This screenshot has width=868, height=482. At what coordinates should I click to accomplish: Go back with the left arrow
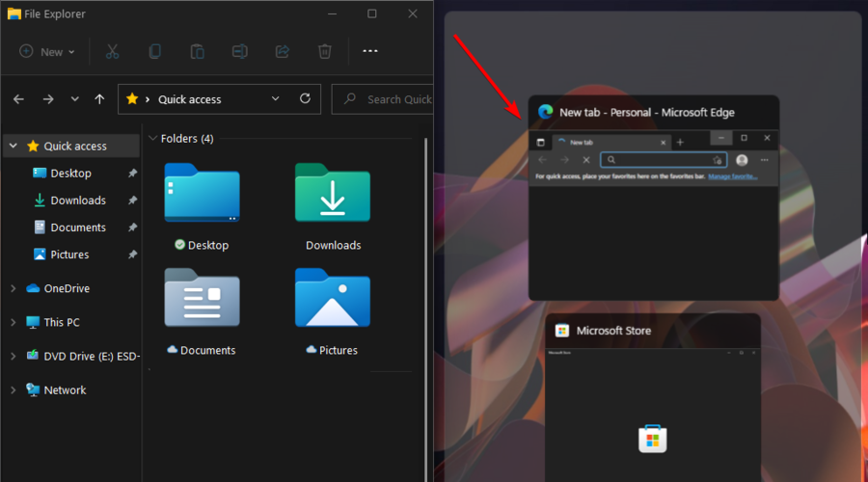tap(19, 99)
